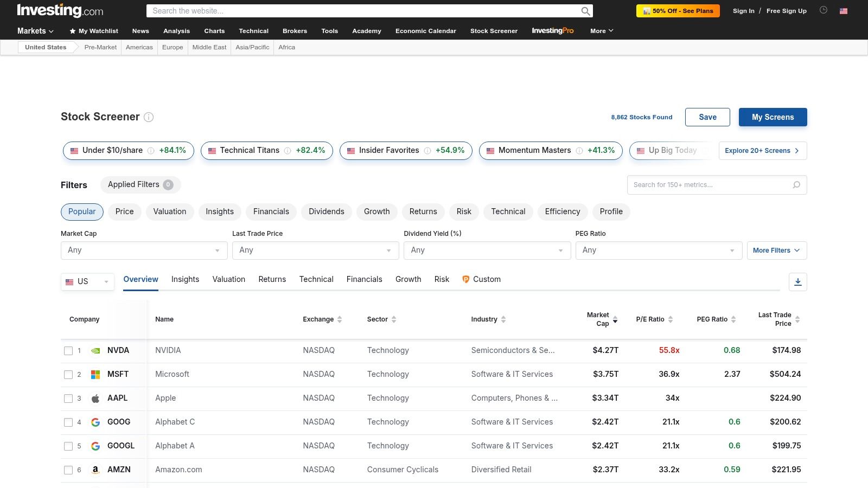This screenshot has width=868, height=488.
Task: Open the Dividend Yield dropdown
Action: click(487, 251)
